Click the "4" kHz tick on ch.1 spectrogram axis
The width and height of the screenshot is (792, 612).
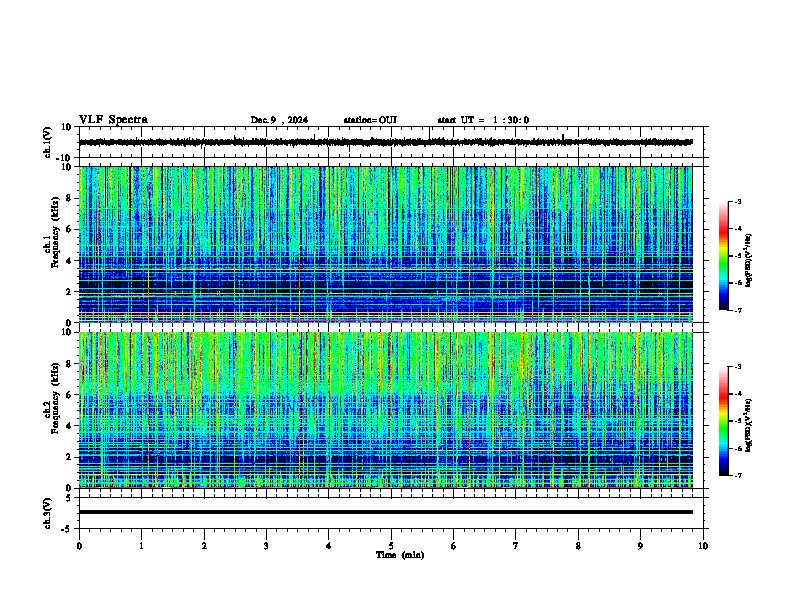click(70, 261)
